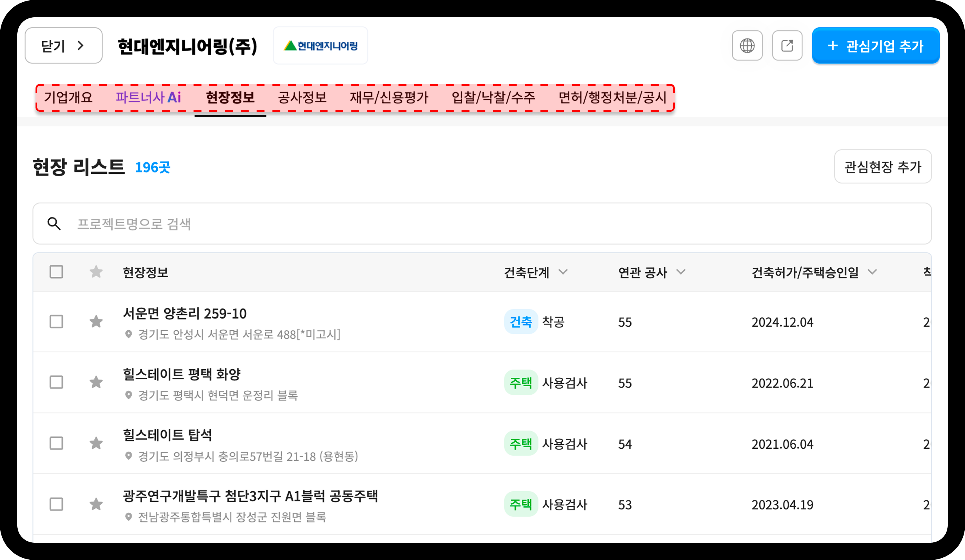Select the 현장정보 tab
This screenshot has width=965, height=560.
[x=230, y=98]
